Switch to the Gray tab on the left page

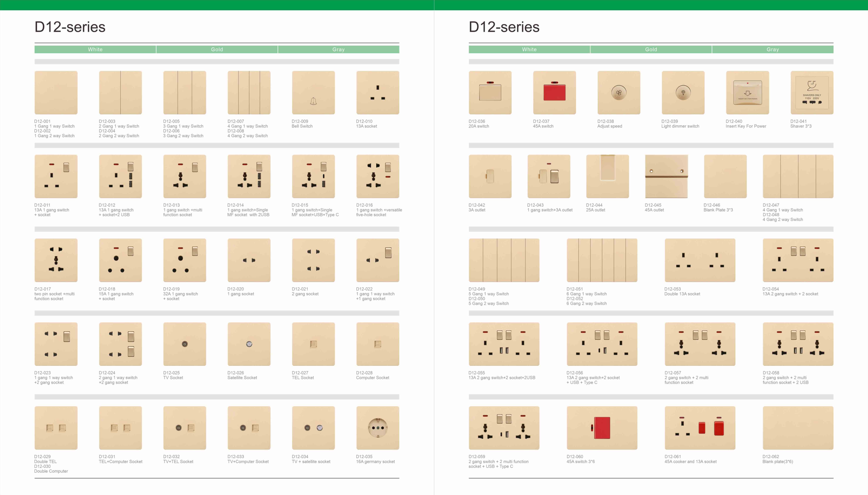coord(338,50)
